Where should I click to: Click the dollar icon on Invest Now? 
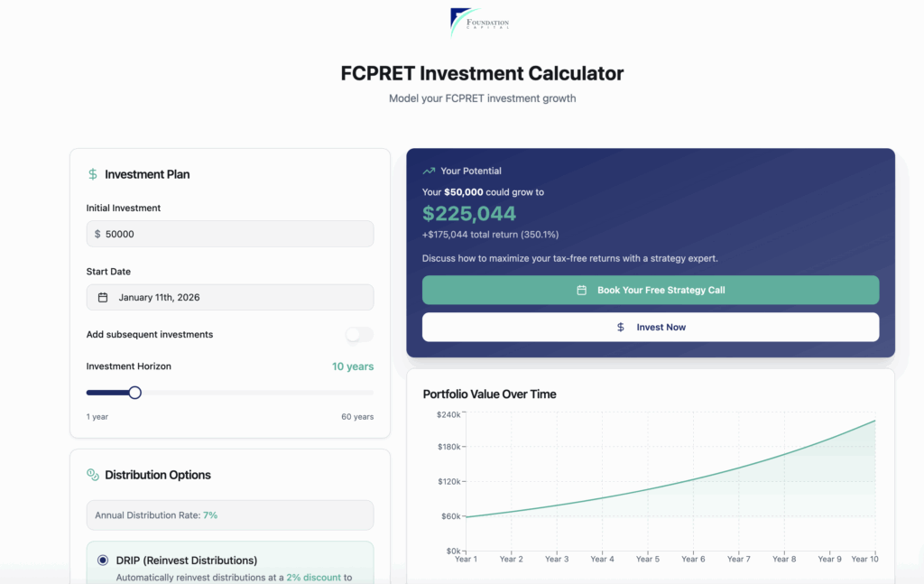(621, 328)
